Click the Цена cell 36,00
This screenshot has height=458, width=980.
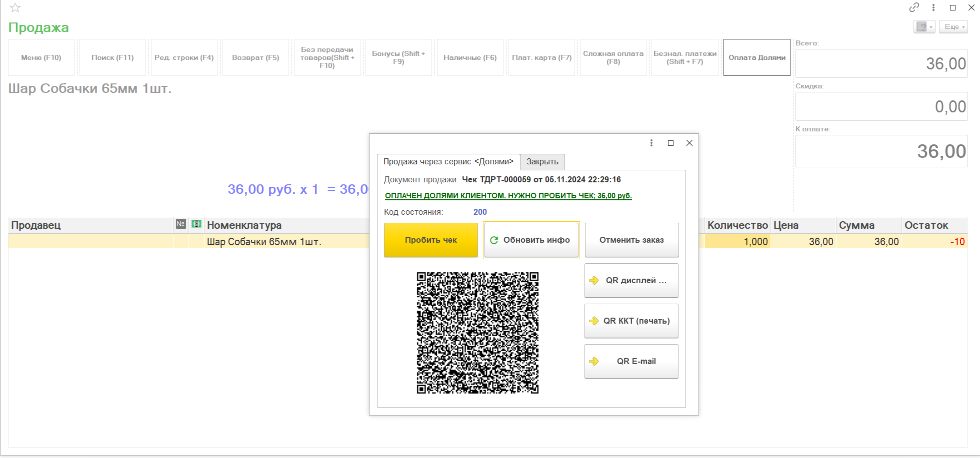click(x=803, y=242)
